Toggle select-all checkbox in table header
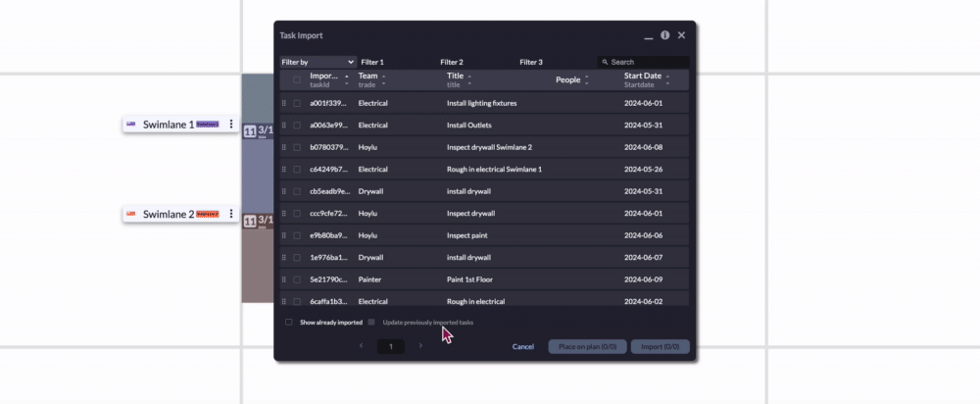980x404 pixels. 297,80
